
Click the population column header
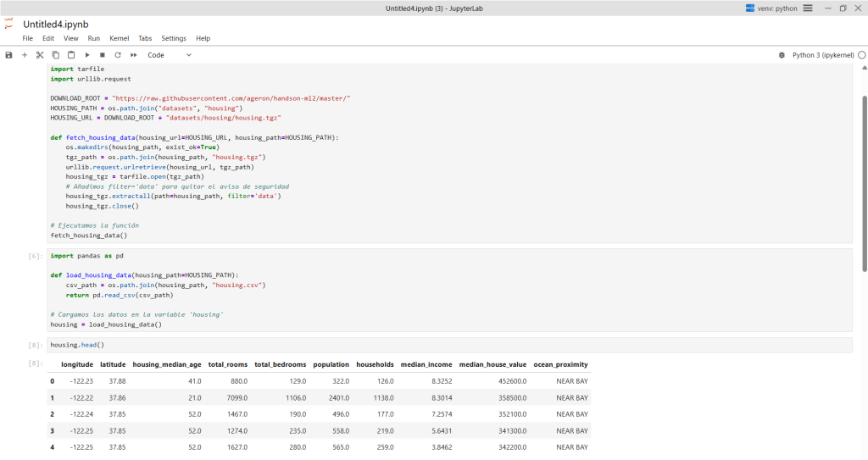coord(331,364)
